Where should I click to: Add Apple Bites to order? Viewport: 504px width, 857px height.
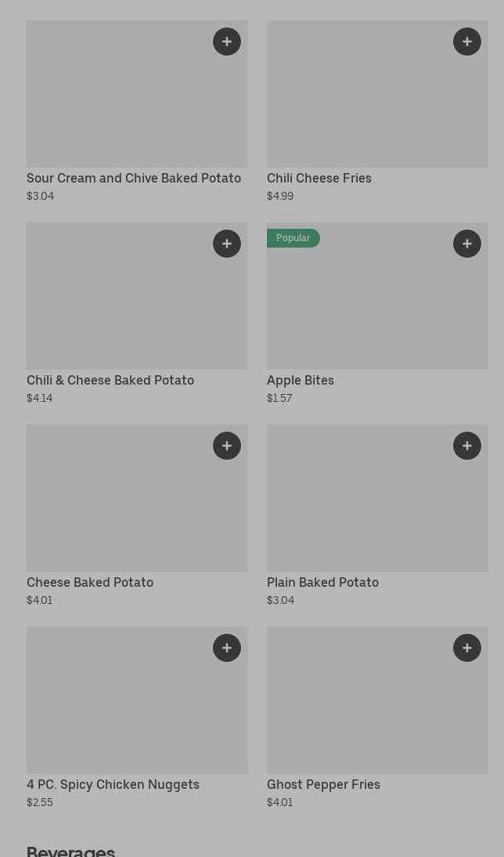click(467, 244)
